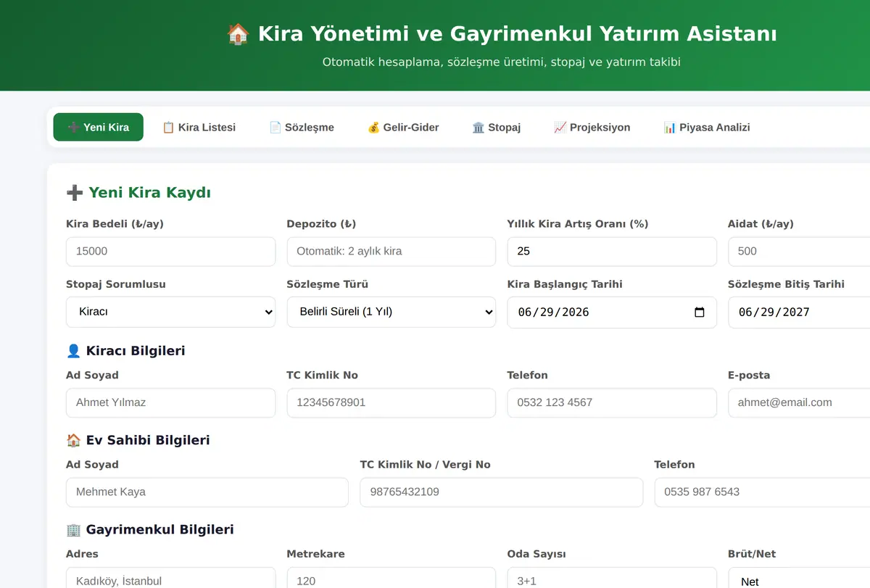Viewport: 870px width, 588px height.
Task: Click the Adres field (Kadıköy, İstanbul)
Action: (x=171, y=578)
